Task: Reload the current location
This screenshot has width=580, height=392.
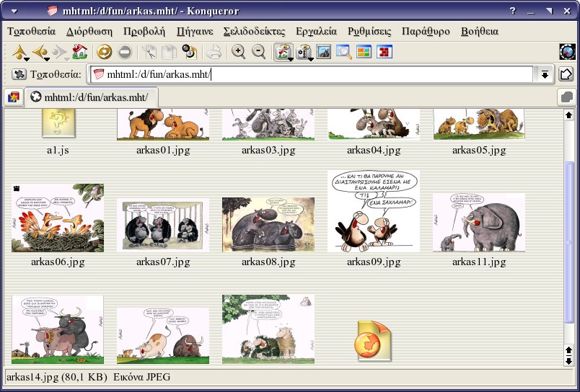Action: [105, 52]
